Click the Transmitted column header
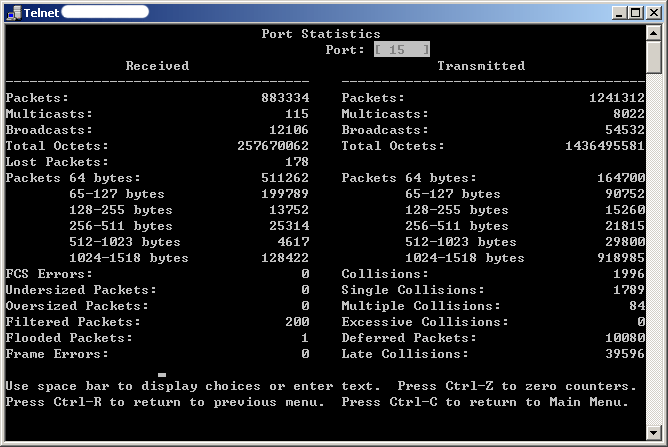The height and width of the screenshot is (447, 668). pos(481,66)
